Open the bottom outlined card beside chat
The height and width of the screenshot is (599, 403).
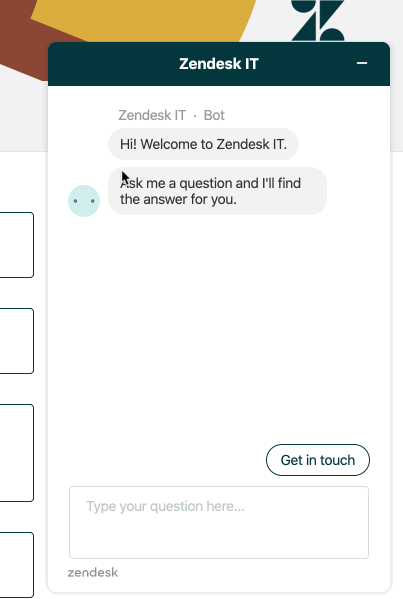[17, 565]
